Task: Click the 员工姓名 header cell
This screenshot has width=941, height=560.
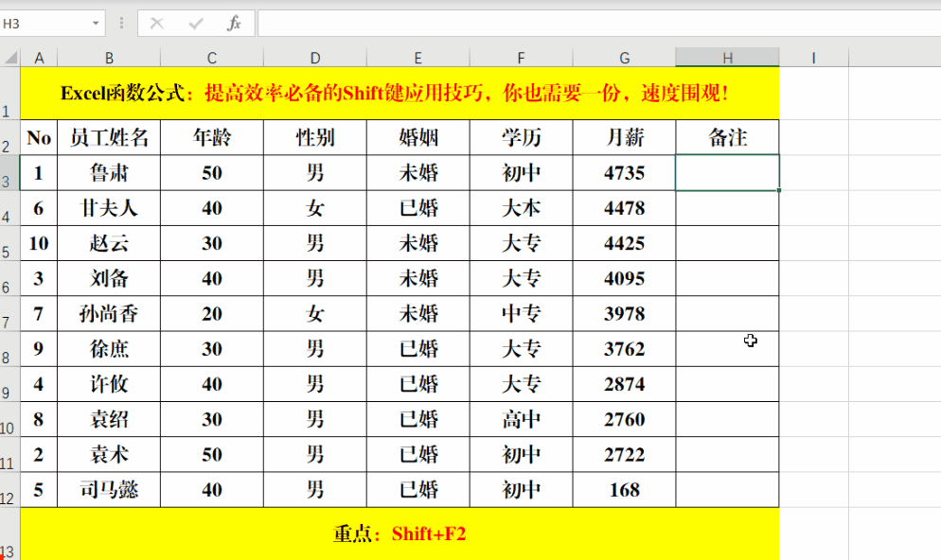Action: [109, 137]
